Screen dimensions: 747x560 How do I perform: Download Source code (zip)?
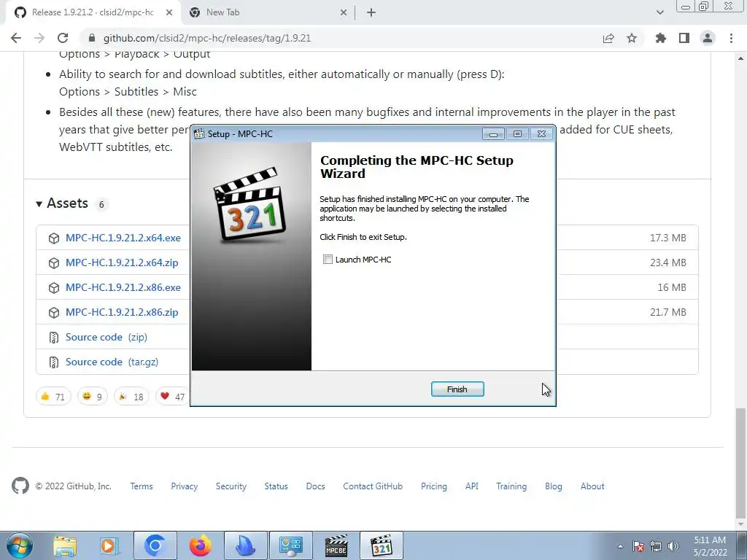click(107, 337)
